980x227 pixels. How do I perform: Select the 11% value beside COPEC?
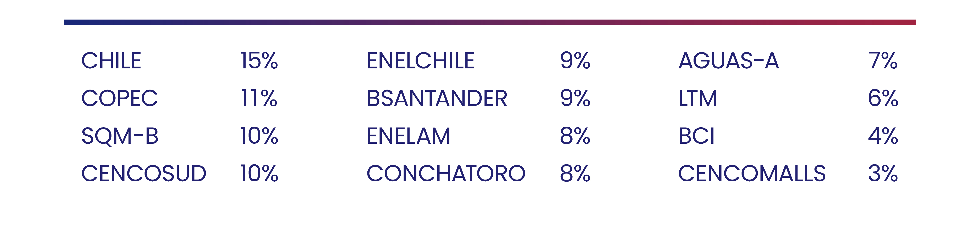[259, 98]
